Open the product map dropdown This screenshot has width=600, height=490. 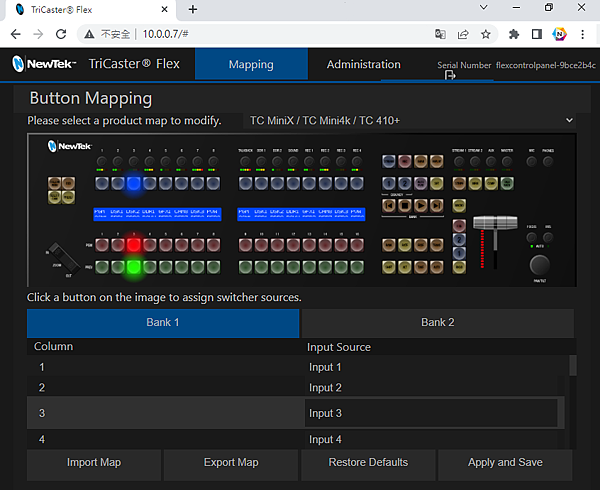409,120
